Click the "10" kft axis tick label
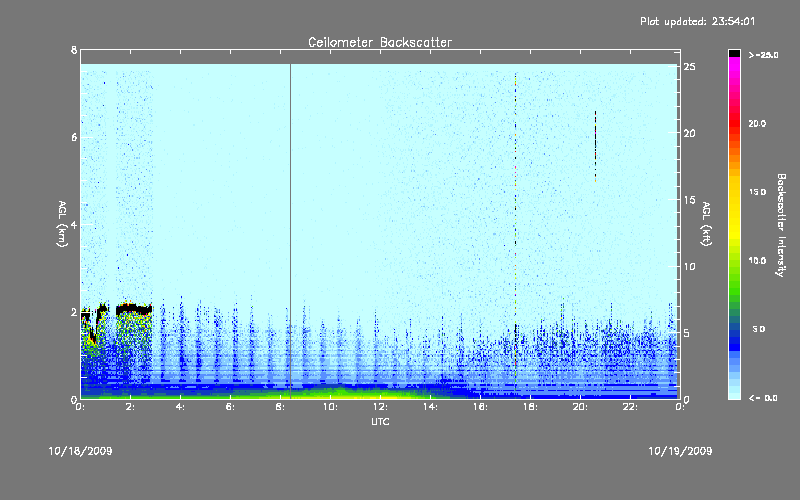Image resolution: width=800 pixels, height=500 pixels. (690, 266)
